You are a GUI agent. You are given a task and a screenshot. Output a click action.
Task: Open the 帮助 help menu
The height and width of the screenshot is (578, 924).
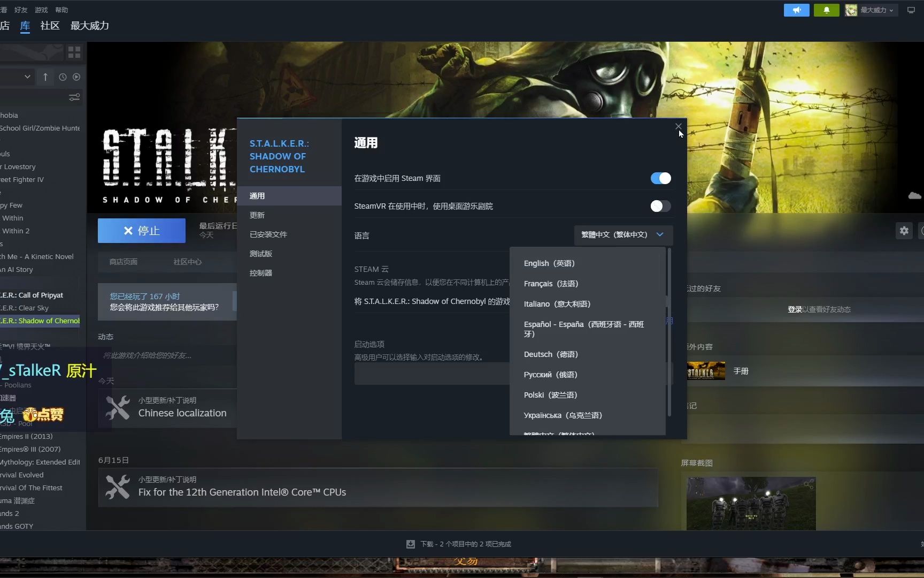[x=61, y=10]
